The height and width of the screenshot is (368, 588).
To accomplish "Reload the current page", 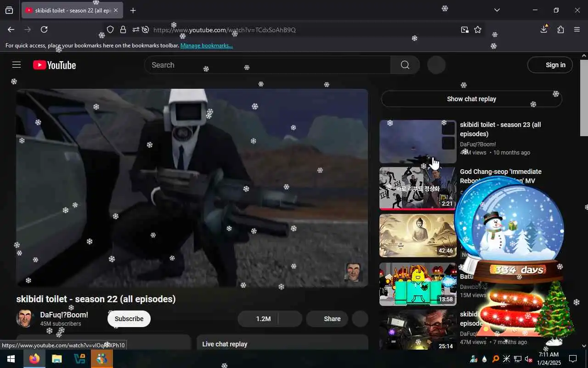I will point(44,29).
